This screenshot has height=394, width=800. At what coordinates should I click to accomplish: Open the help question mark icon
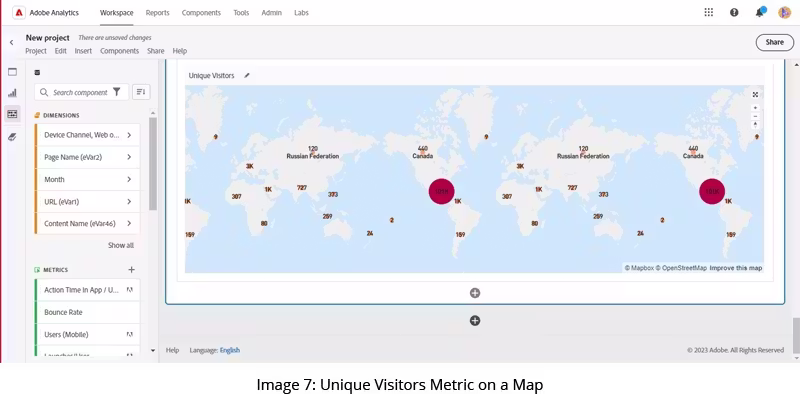pos(734,13)
